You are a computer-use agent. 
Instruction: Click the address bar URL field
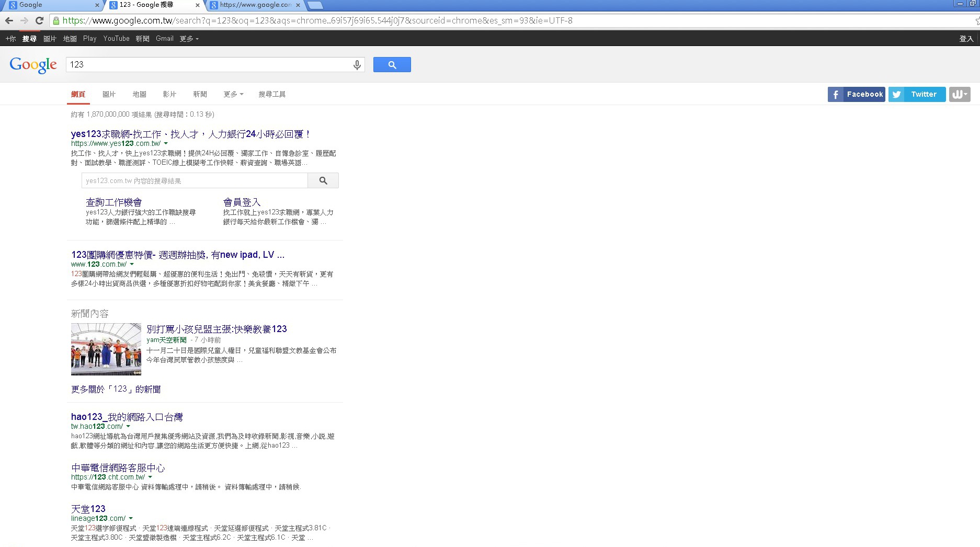pos(512,20)
